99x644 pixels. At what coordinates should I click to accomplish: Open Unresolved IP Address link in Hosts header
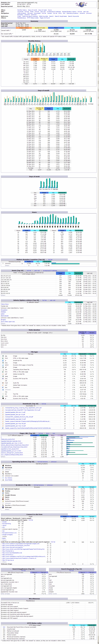50,270
